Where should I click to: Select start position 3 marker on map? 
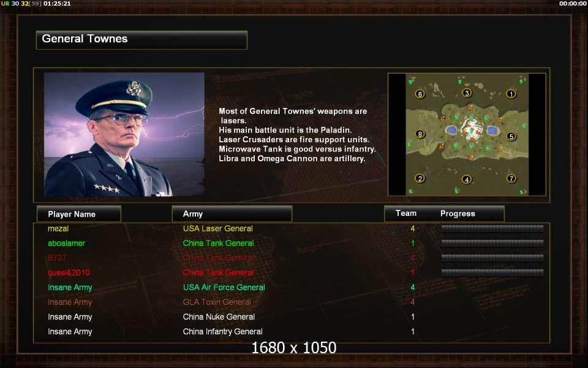click(467, 93)
